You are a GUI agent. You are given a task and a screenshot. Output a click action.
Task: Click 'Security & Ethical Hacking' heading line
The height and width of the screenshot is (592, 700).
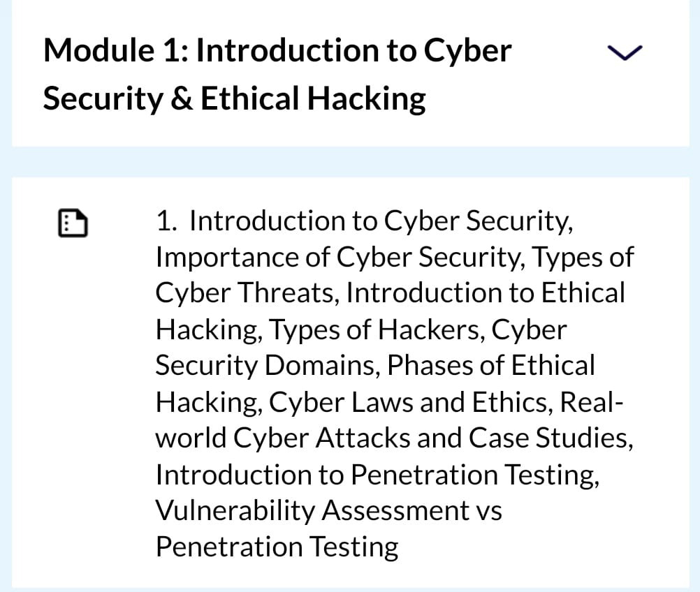(x=234, y=98)
